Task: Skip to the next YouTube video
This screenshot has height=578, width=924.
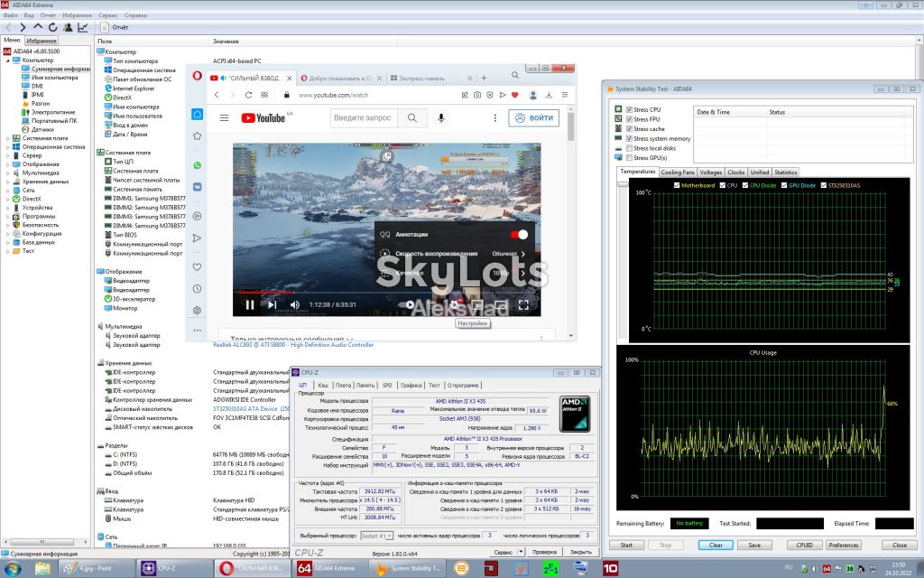Action: [x=272, y=305]
